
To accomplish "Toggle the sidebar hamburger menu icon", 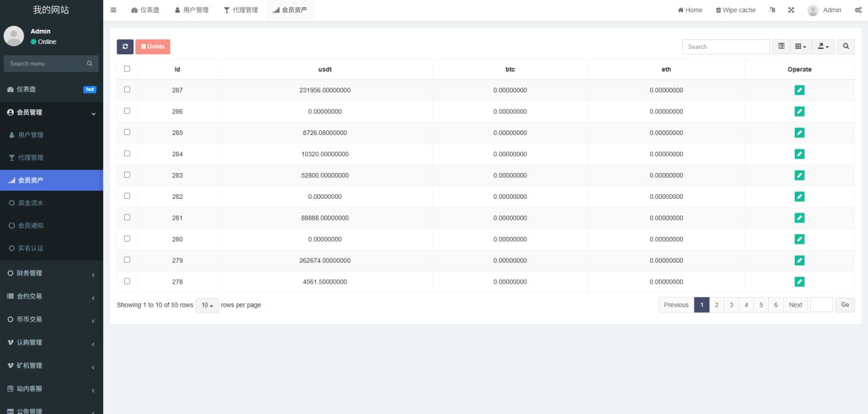I will 113,10.
